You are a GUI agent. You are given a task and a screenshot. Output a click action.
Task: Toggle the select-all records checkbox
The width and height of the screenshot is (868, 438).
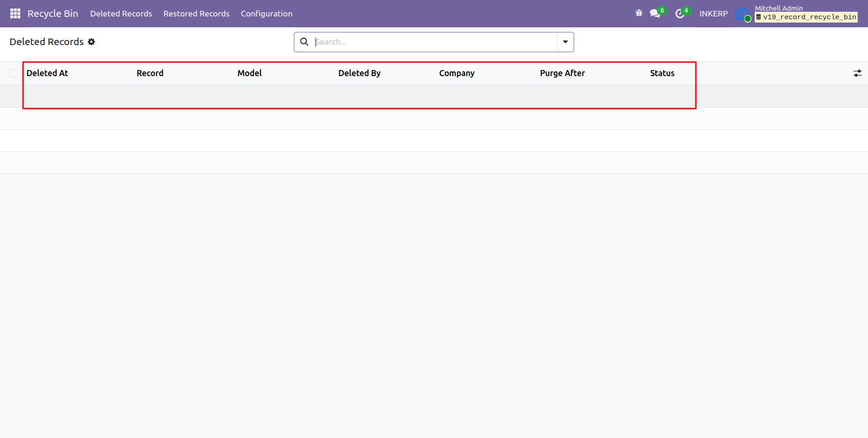pyautogui.click(x=14, y=73)
